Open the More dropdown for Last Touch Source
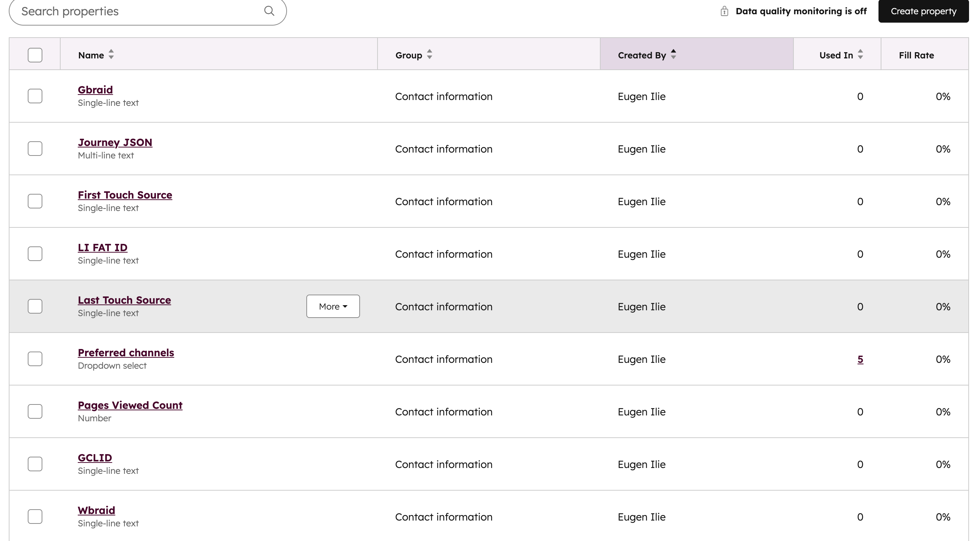980x541 pixels. pyautogui.click(x=333, y=306)
